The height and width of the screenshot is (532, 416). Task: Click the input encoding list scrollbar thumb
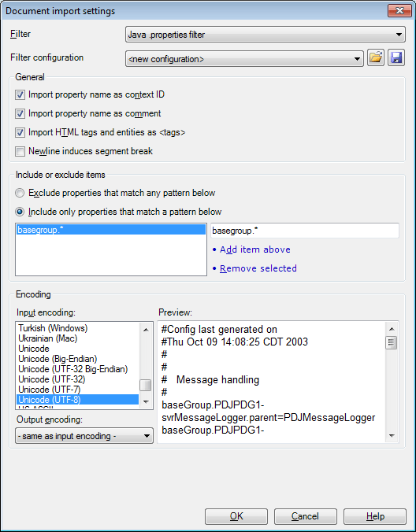pyautogui.click(x=146, y=385)
